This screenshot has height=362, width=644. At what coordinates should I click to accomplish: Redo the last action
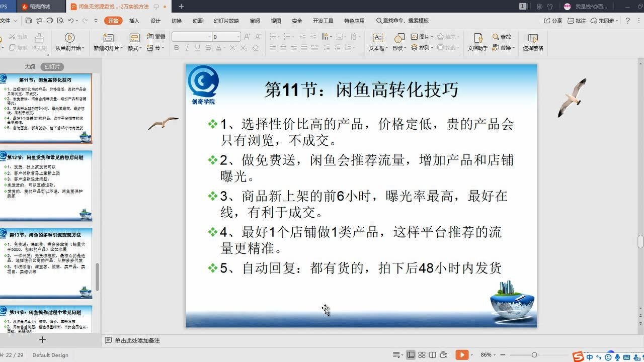tap(84, 21)
